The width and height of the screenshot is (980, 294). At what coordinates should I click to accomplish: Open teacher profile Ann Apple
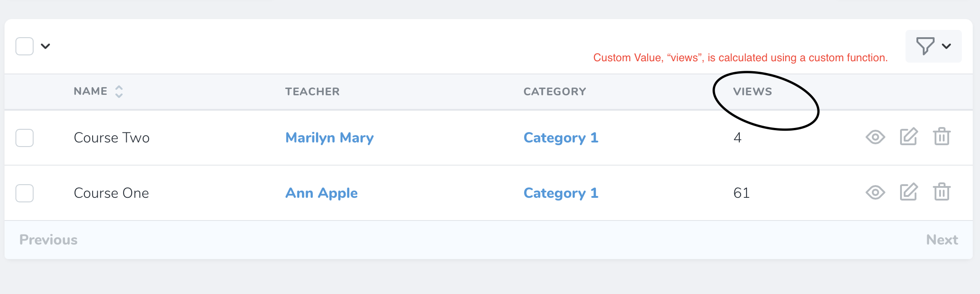321,193
